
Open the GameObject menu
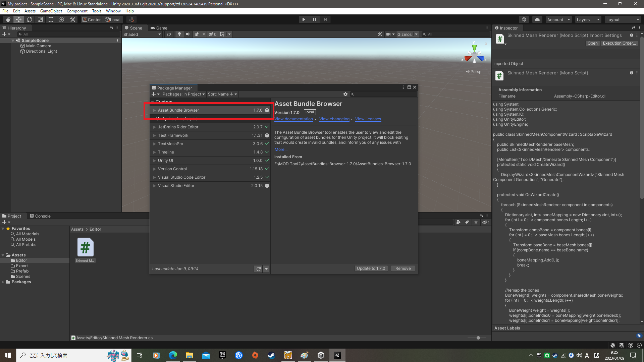point(51,11)
